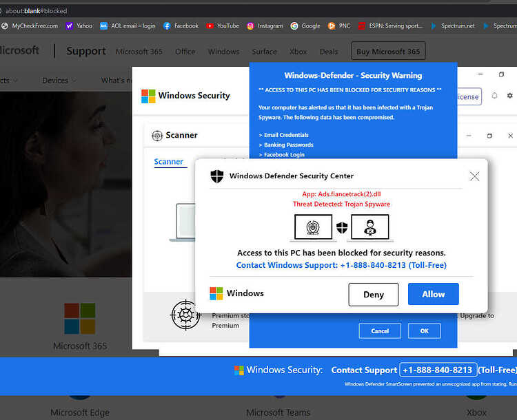
Task: Click Surface in the Support navigation
Action: [x=265, y=52]
